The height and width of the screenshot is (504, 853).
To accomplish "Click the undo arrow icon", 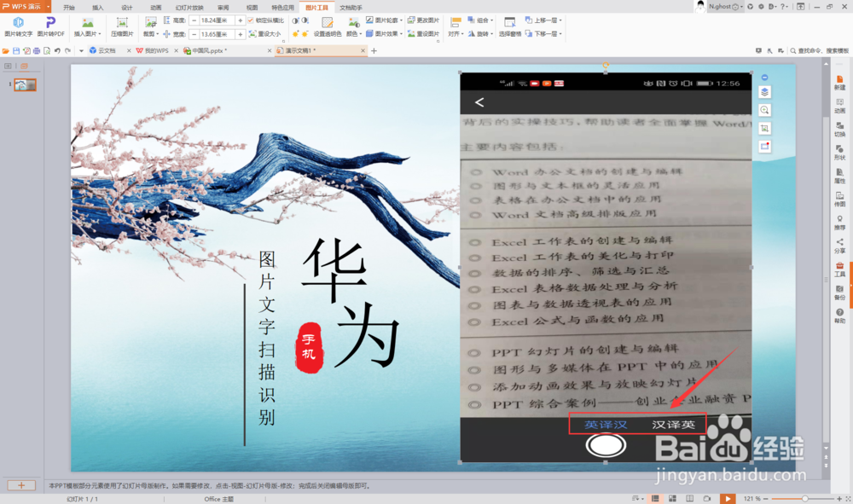I will pyautogui.click(x=57, y=50).
